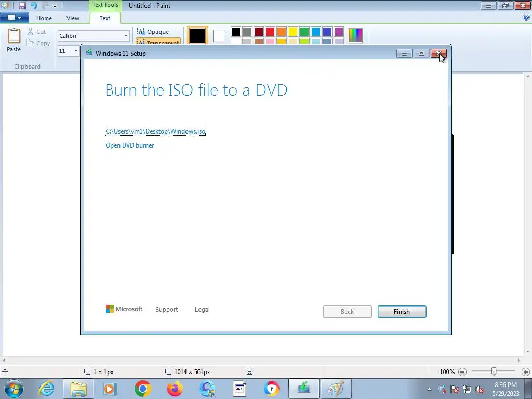The height and width of the screenshot is (399, 532).
Task: Open the Legal link in Setup
Action: [x=202, y=310]
